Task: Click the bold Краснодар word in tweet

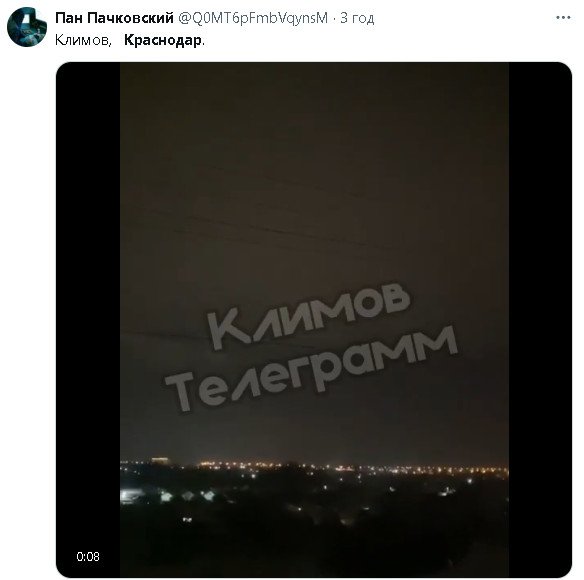Action: coord(163,40)
